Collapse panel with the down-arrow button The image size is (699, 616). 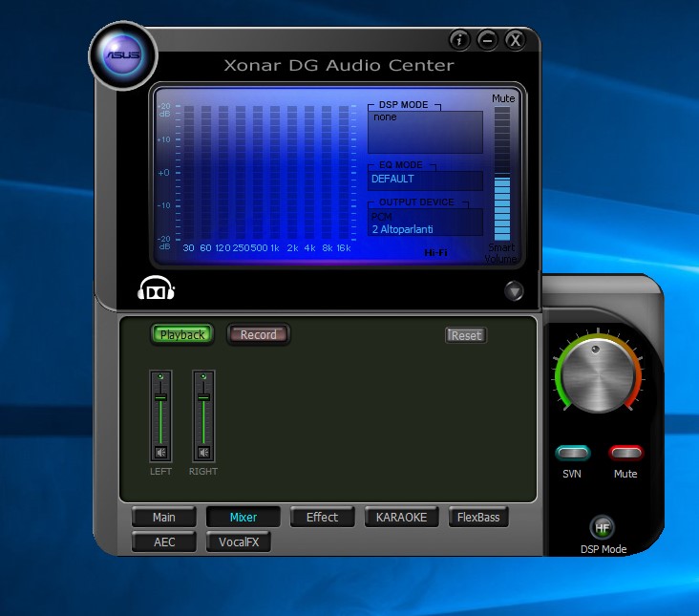pos(514,291)
